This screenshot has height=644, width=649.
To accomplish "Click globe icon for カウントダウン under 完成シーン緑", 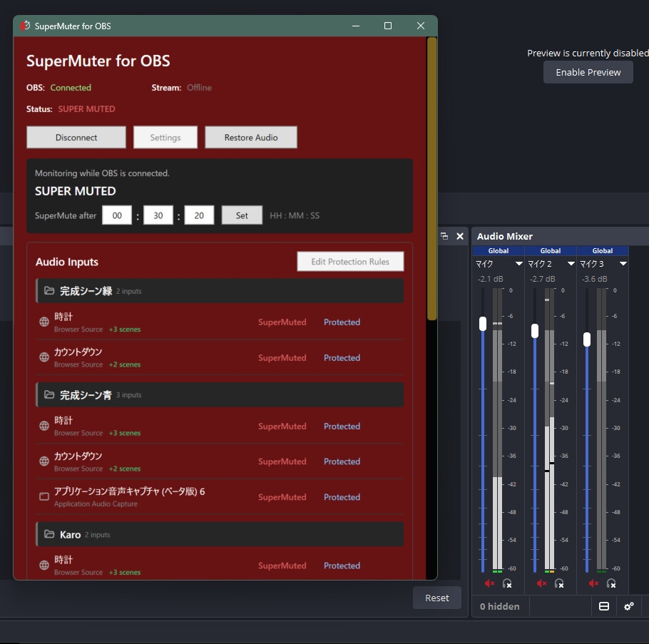I will 44,357.
